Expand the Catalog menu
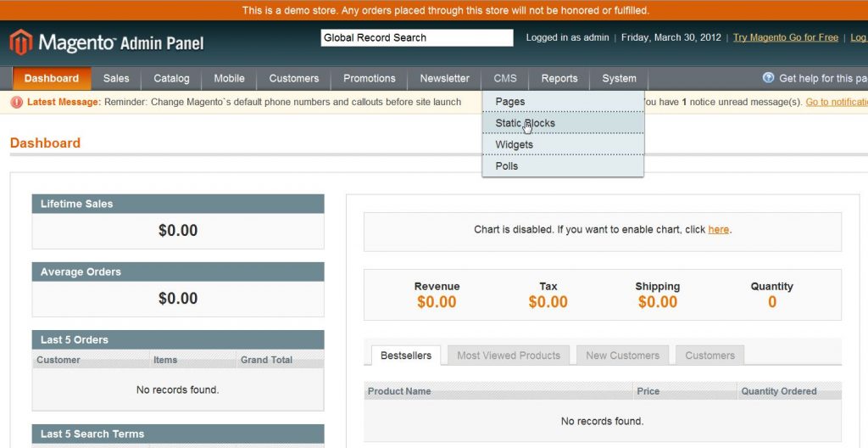The width and height of the screenshot is (868, 448). pyautogui.click(x=171, y=78)
